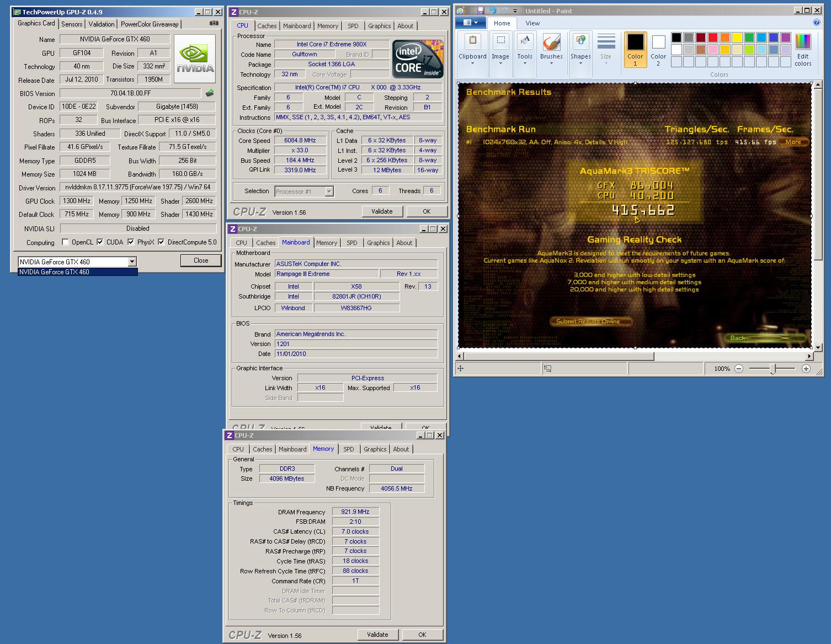Select the Brushes tool icon
831x644 pixels.
(x=551, y=41)
